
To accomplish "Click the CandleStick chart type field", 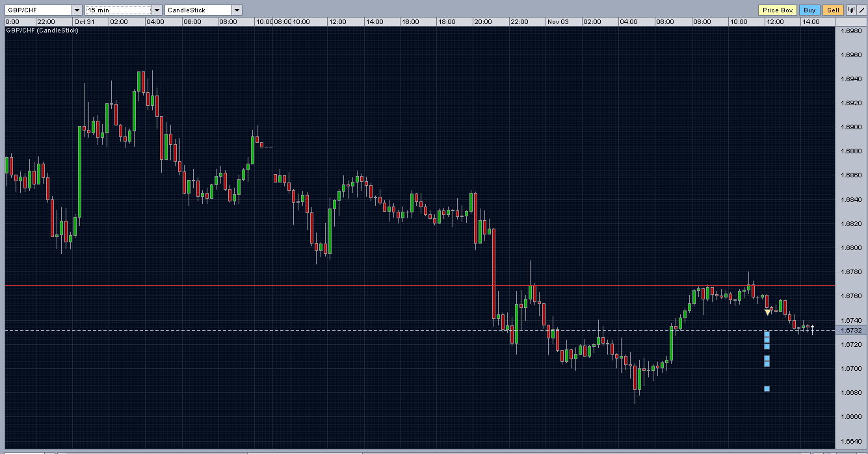I will [x=198, y=10].
